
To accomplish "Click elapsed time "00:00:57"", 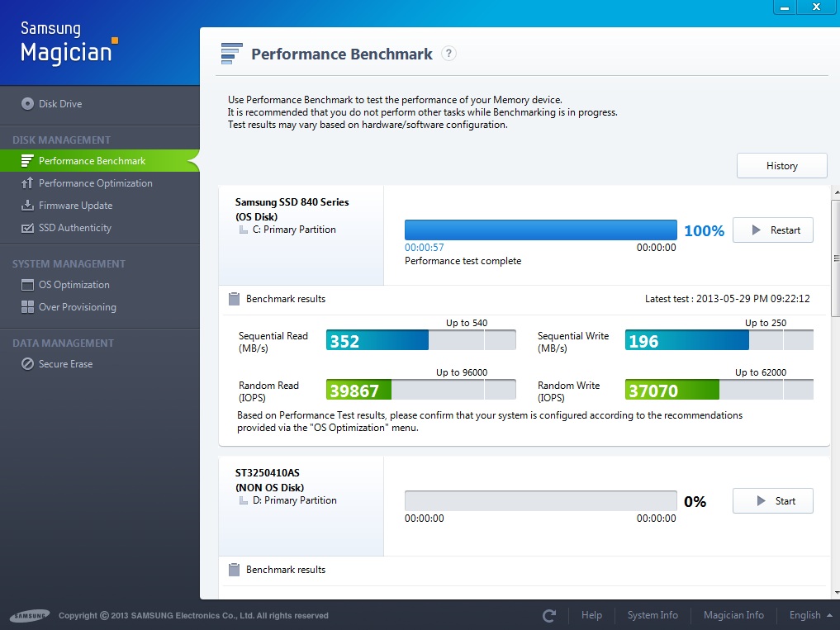I will pos(425,248).
